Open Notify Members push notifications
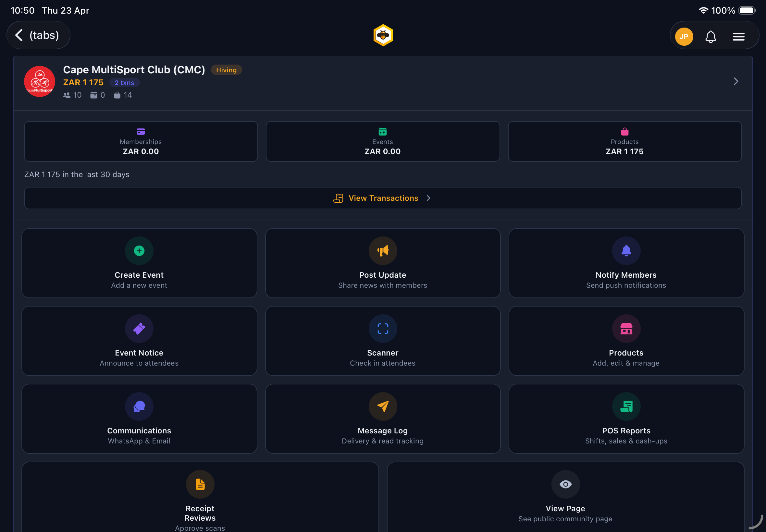The image size is (766, 532). coord(625,263)
